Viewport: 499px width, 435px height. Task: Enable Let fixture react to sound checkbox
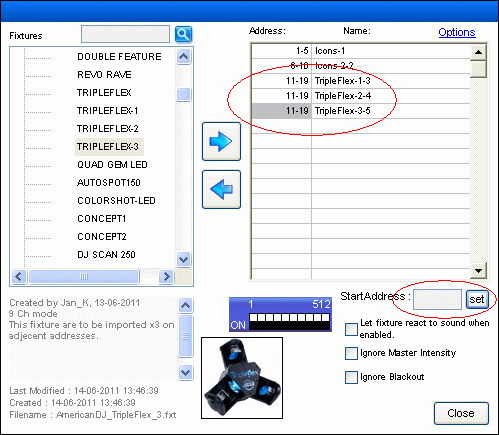tap(351, 329)
